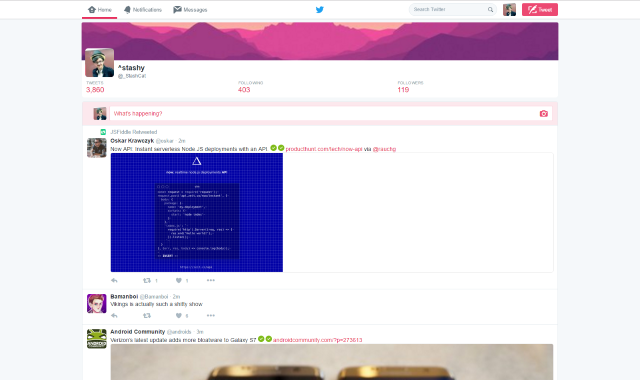Open the Home tab
The height and width of the screenshot is (380, 640).
[100, 10]
